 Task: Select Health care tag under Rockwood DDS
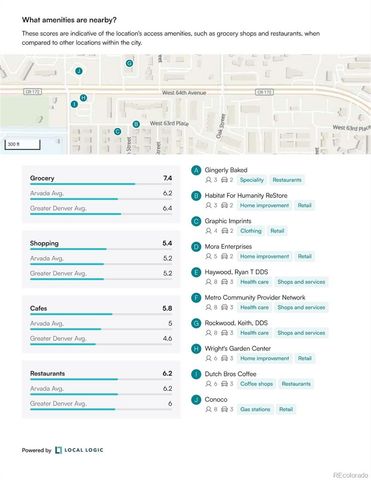pyautogui.click(x=254, y=333)
